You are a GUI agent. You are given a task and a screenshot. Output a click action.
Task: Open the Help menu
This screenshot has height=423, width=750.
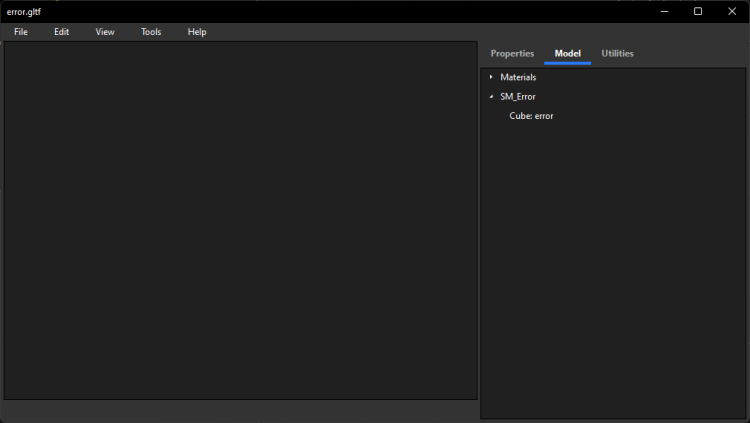[197, 32]
